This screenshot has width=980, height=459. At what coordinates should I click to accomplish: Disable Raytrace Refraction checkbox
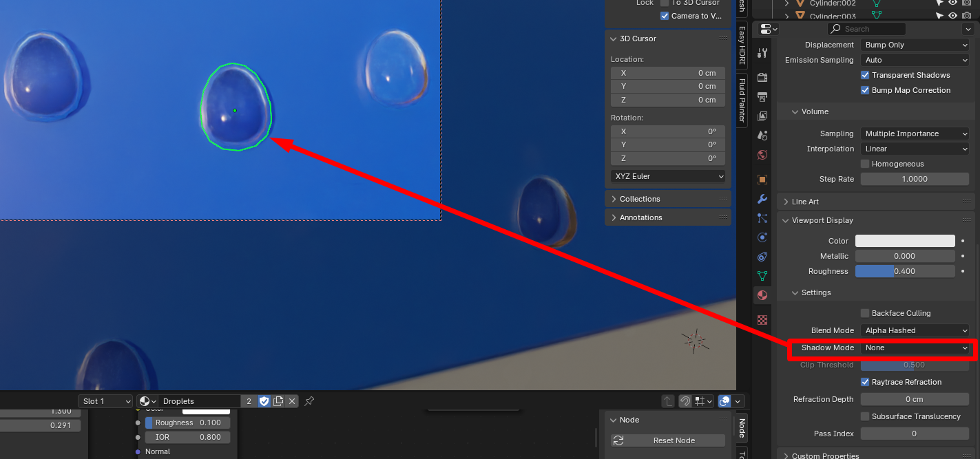click(865, 382)
